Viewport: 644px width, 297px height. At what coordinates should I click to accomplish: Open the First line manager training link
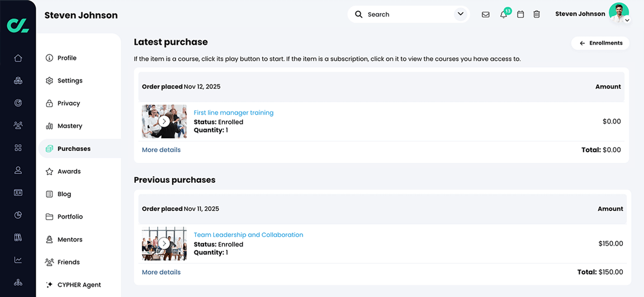coord(233,112)
